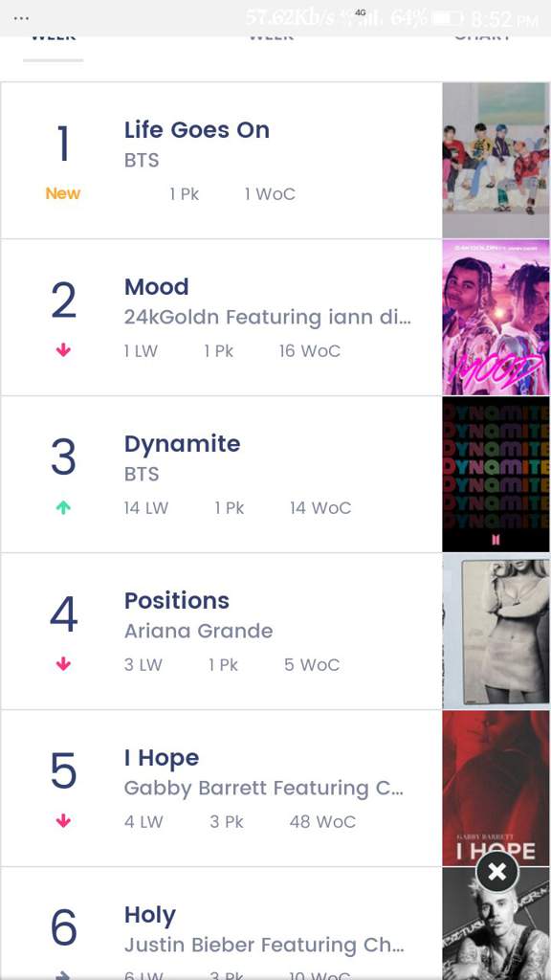Tap the green up arrow under Dynamite rank

[x=63, y=508]
